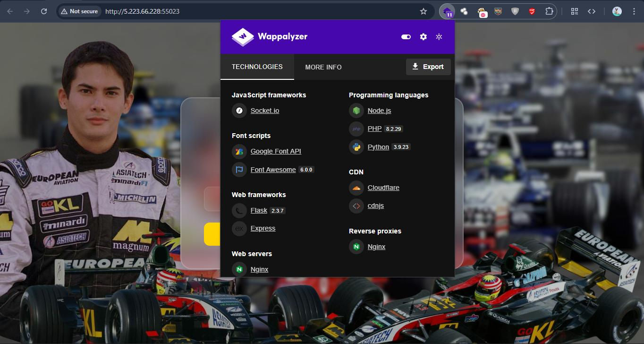Export the detected technologies list
The image size is (644, 344).
[x=428, y=67]
